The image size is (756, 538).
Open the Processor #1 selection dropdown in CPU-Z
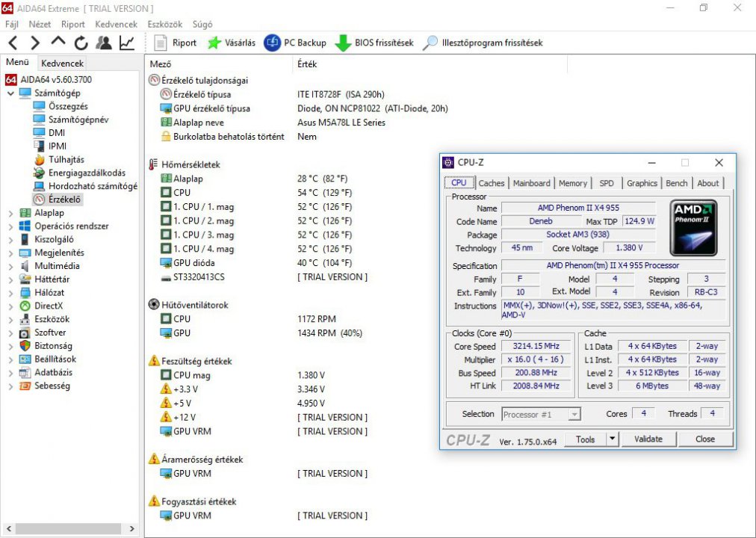click(541, 414)
